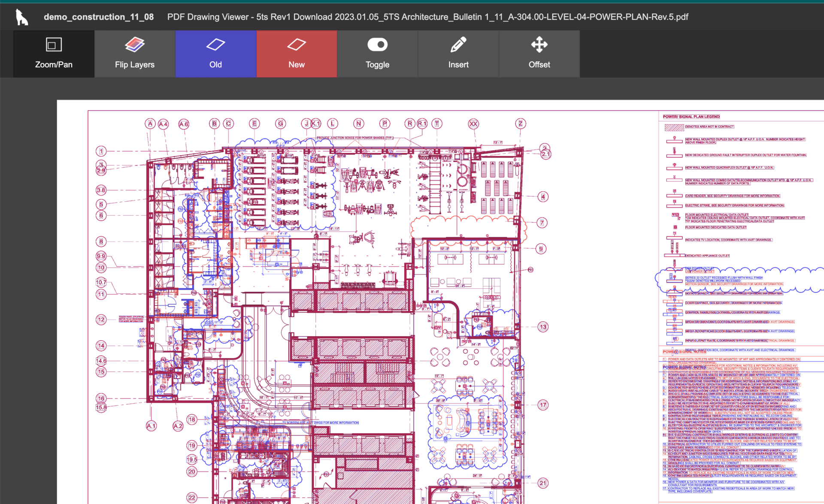
Task: Select the Offset move tool
Action: tap(539, 54)
